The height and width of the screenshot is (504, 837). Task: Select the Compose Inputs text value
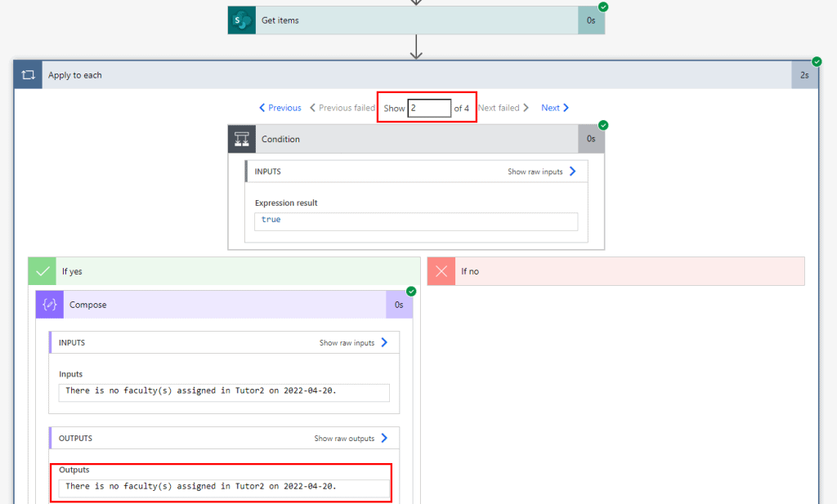[x=224, y=393]
